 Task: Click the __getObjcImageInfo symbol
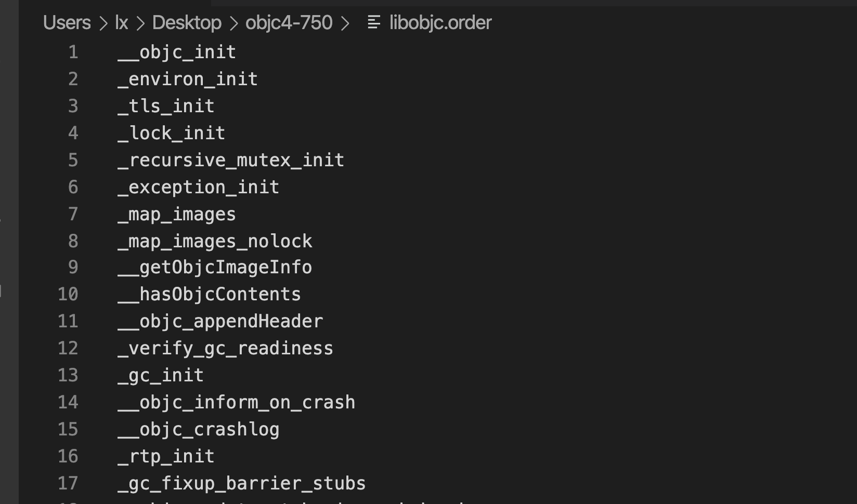click(215, 267)
